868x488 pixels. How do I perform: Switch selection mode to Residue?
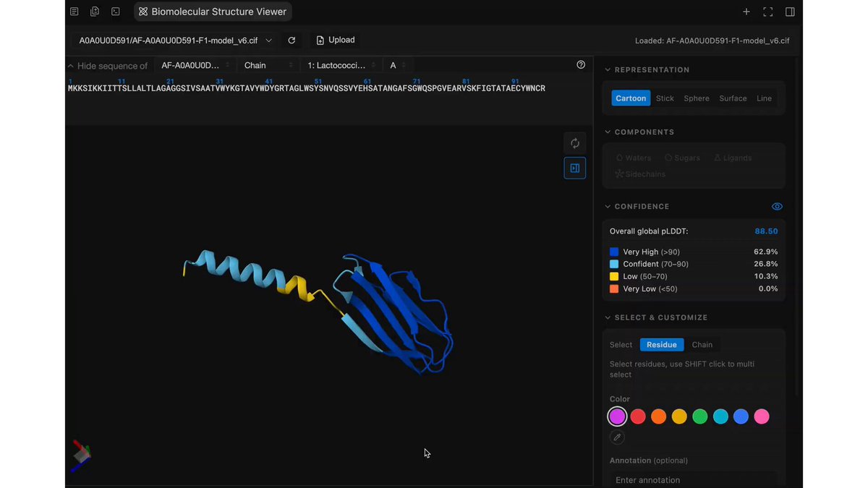click(662, 345)
